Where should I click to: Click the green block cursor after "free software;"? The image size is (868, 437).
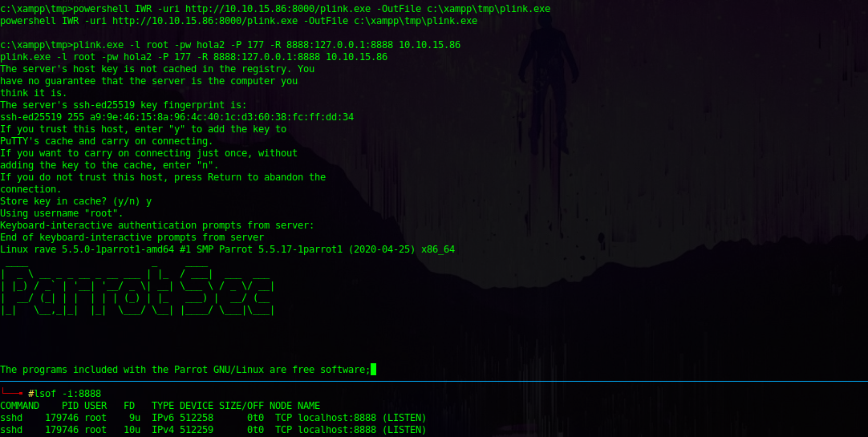374,370
